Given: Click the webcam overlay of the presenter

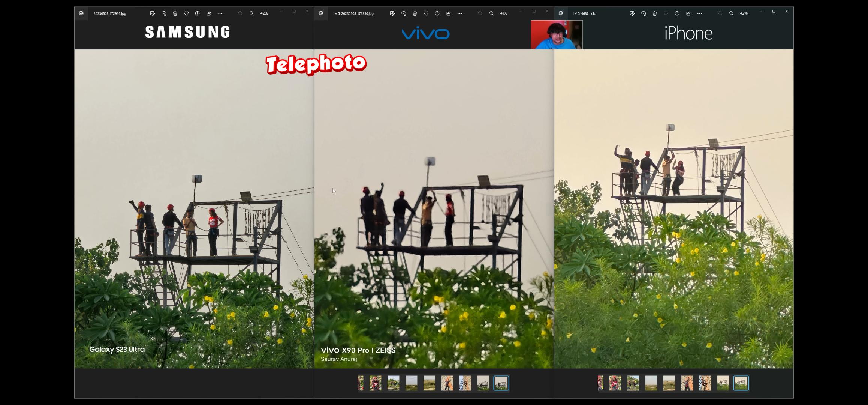Looking at the screenshot, I should [x=557, y=35].
